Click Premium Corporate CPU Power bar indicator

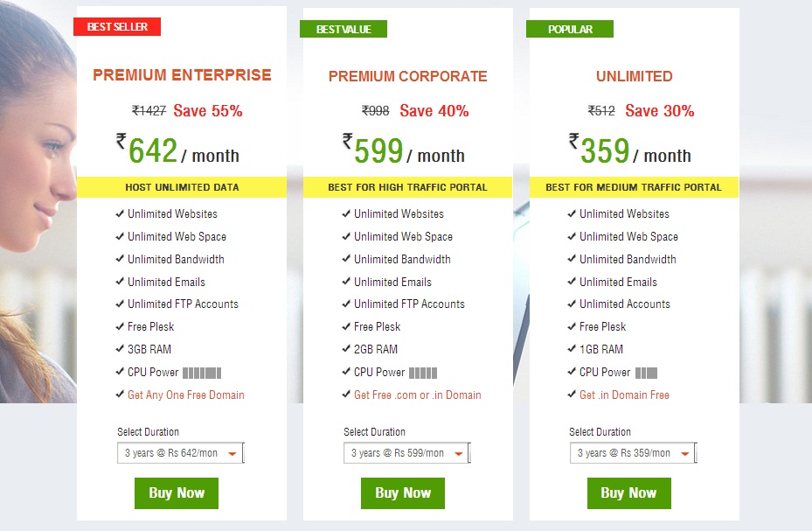423,373
